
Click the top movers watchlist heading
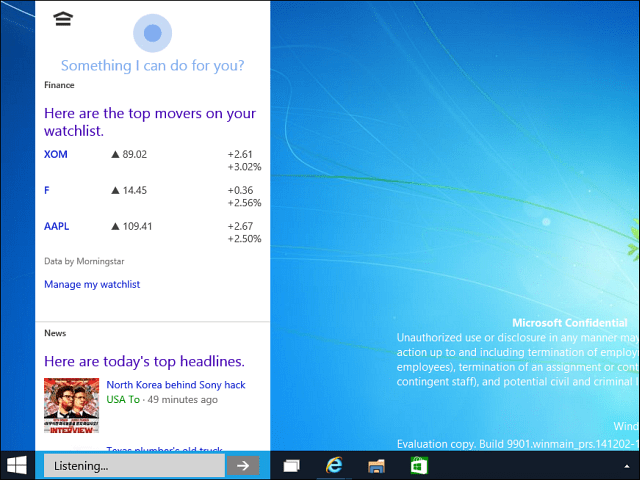click(150, 122)
